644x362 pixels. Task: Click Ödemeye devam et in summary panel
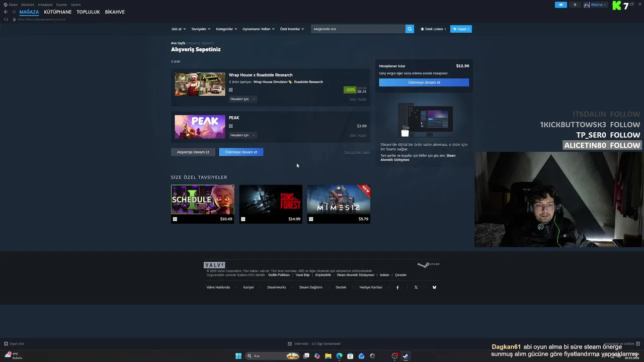pyautogui.click(x=424, y=82)
